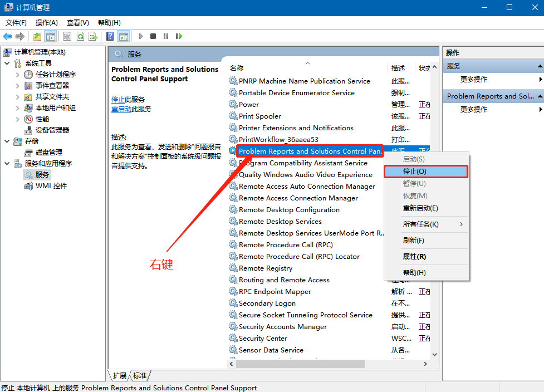Open the export list toolbar icon
This screenshot has width=544, height=392.
pyautogui.click(x=93, y=36)
